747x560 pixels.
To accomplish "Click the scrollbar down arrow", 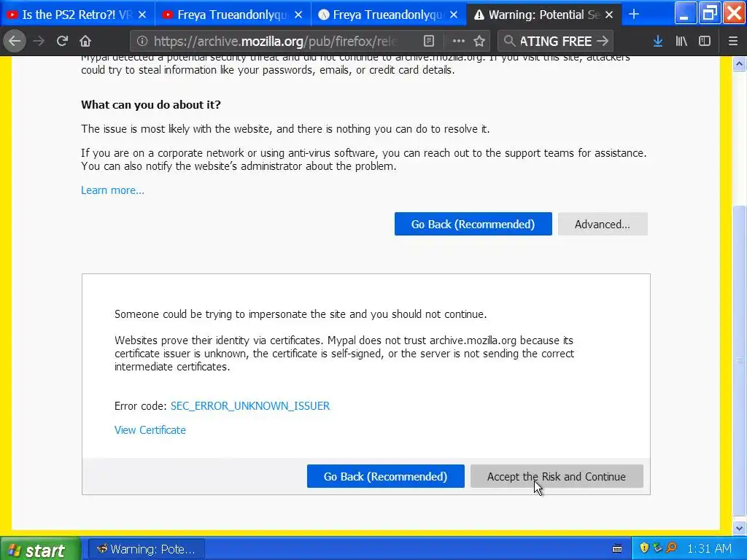I will [x=739, y=527].
